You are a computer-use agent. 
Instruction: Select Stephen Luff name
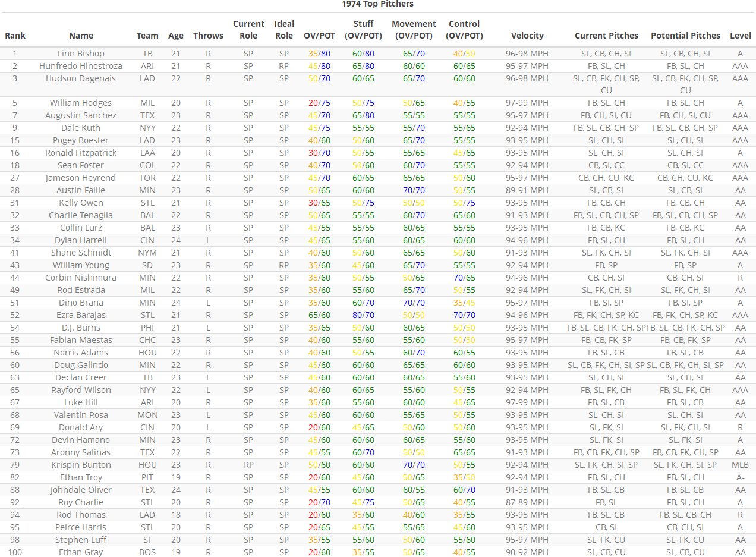pyautogui.click(x=81, y=540)
